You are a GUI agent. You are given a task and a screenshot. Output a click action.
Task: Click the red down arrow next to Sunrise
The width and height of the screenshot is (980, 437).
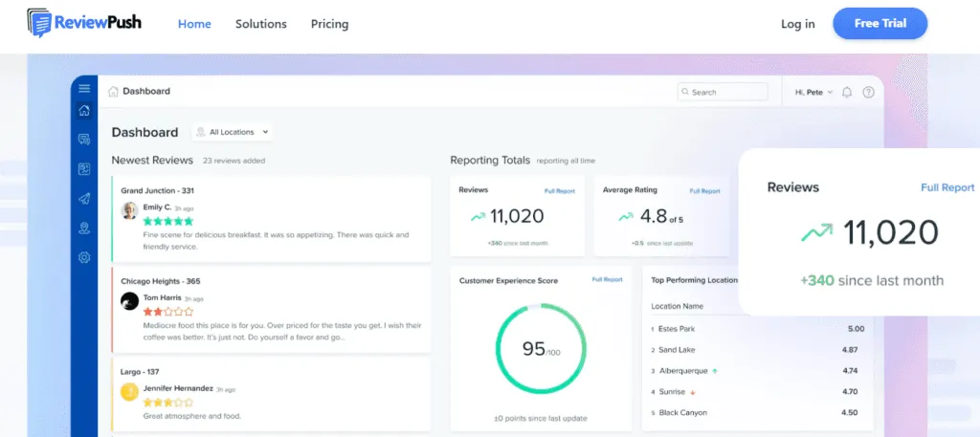[x=693, y=392]
